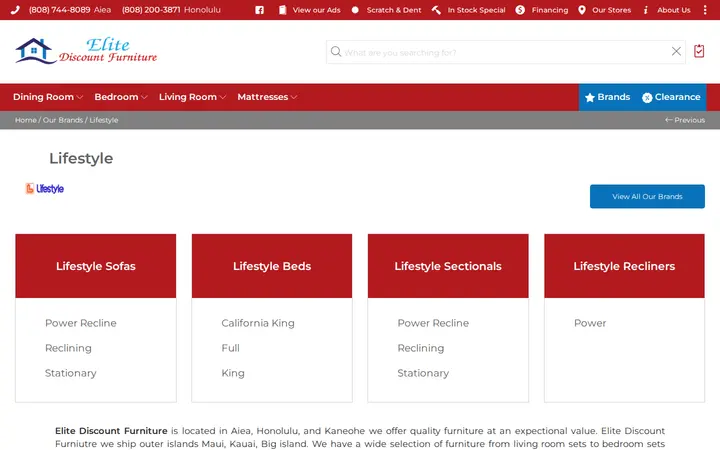Click the Lifestyle brand logo
Image resolution: width=720 pixels, height=450 pixels.
pyautogui.click(x=45, y=188)
